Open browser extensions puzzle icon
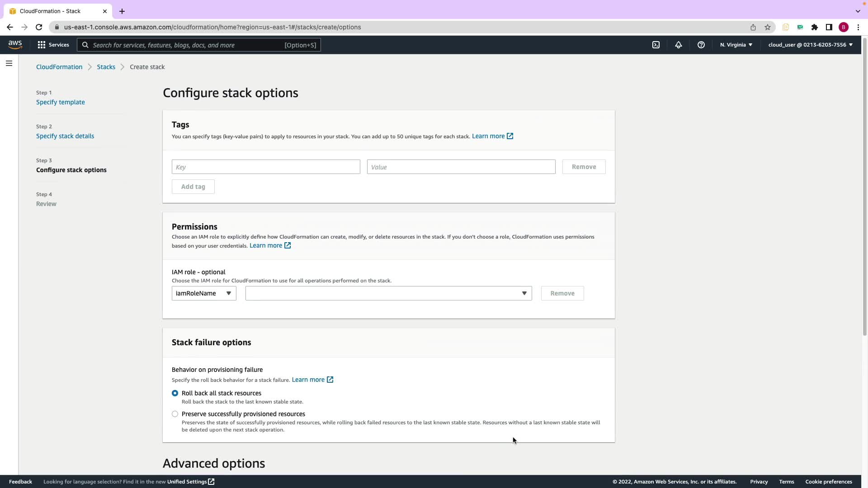868x488 pixels. (815, 27)
